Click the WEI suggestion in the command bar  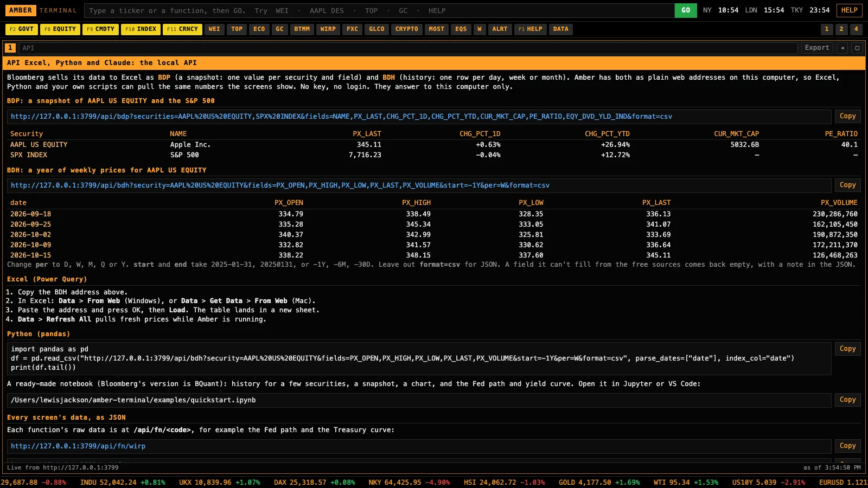(x=282, y=10)
